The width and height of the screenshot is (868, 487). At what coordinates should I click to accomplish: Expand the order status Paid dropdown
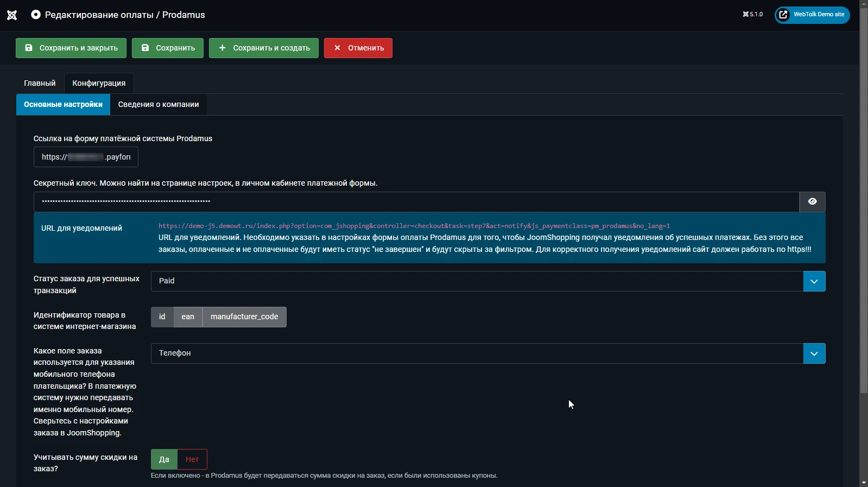pos(814,281)
